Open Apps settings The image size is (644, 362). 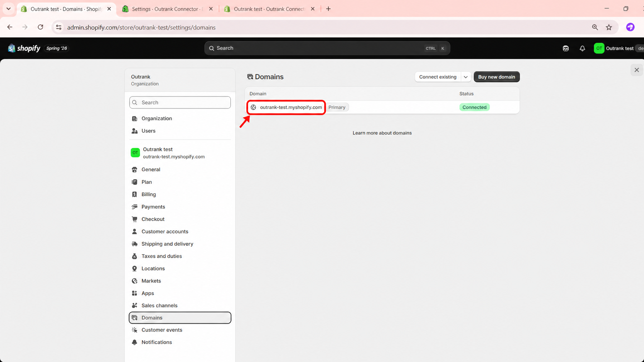180,293
